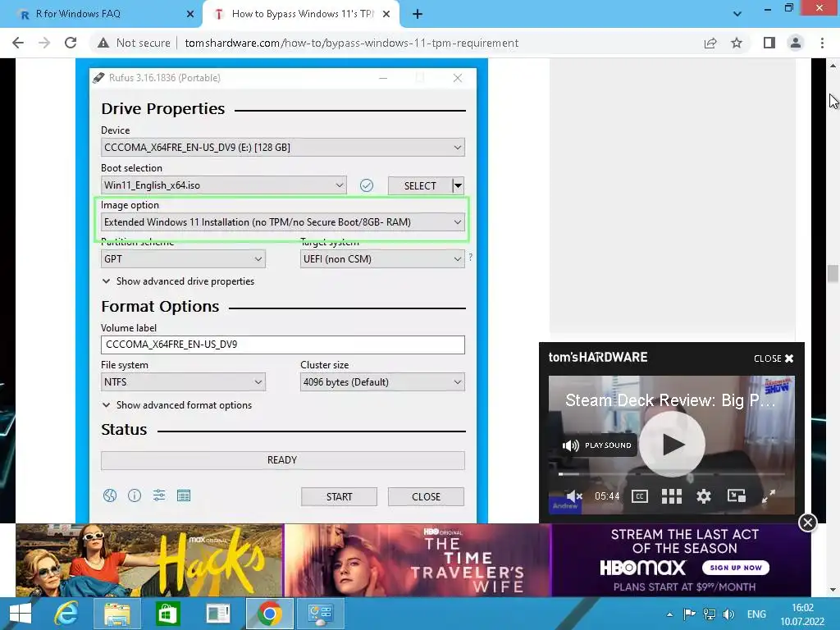
Task: Close the R for Windows FAQ tab
Action: 190,14
